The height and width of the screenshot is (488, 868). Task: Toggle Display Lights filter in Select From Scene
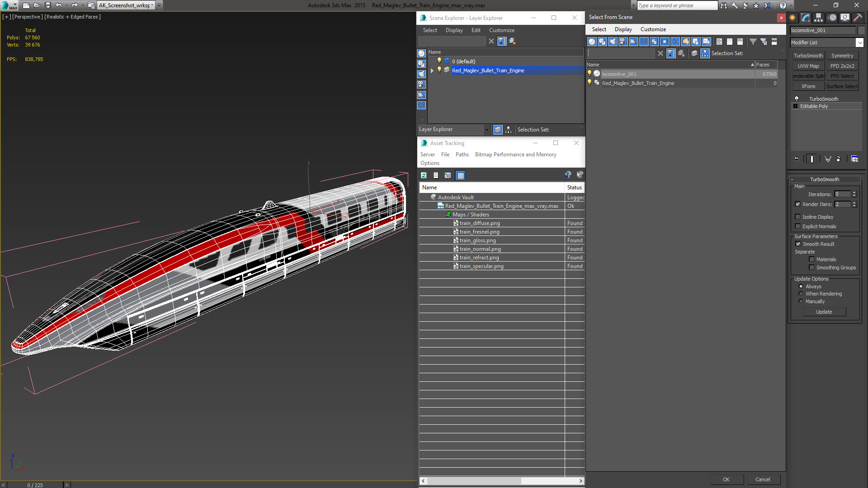[x=613, y=42]
